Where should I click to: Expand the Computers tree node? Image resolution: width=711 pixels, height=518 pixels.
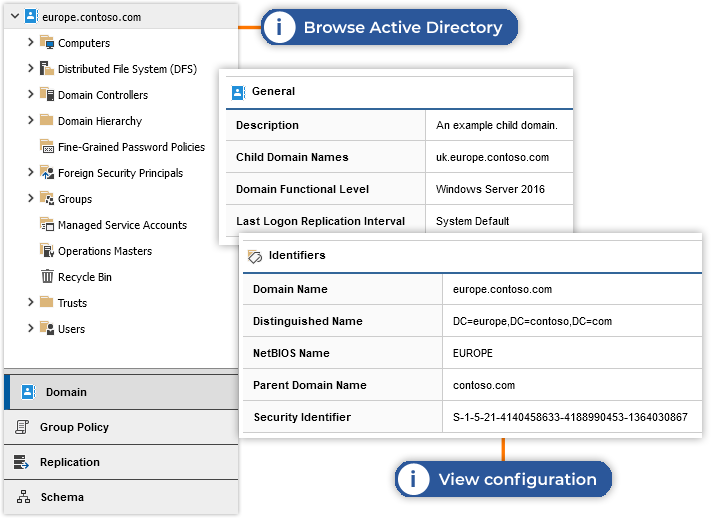pyautogui.click(x=30, y=43)
